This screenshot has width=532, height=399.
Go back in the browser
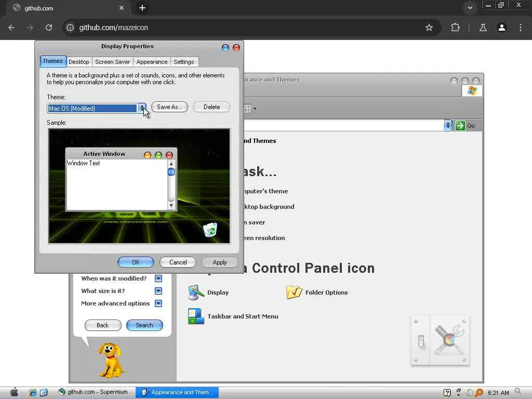point(11,28)
